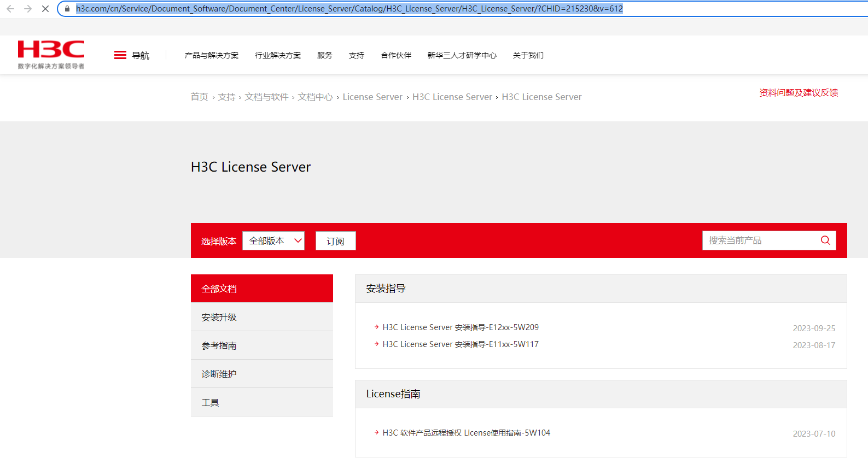Expand the 全部版本 version dropdown
Viewport: 868px width, 458px height.
point(273,241)
